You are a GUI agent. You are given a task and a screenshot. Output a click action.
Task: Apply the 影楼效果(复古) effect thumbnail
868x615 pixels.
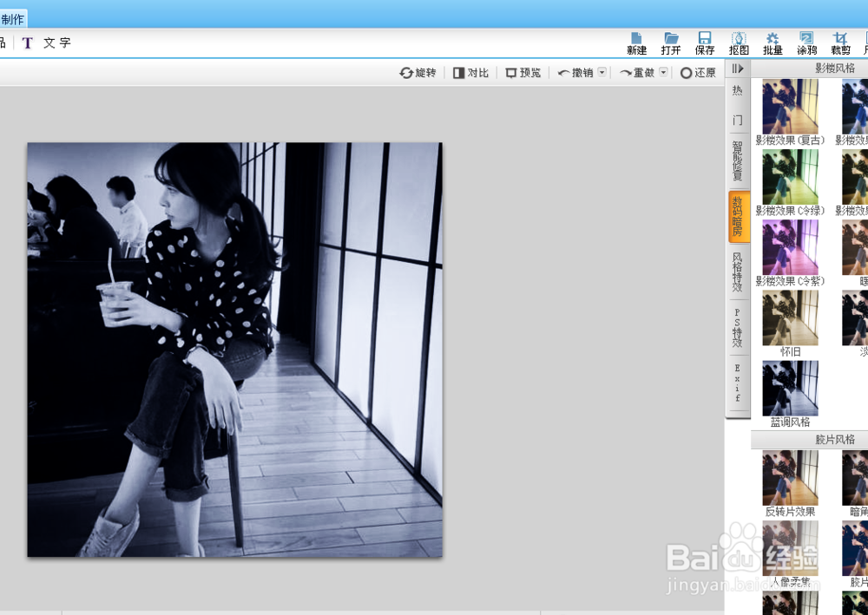click(790, 106)
